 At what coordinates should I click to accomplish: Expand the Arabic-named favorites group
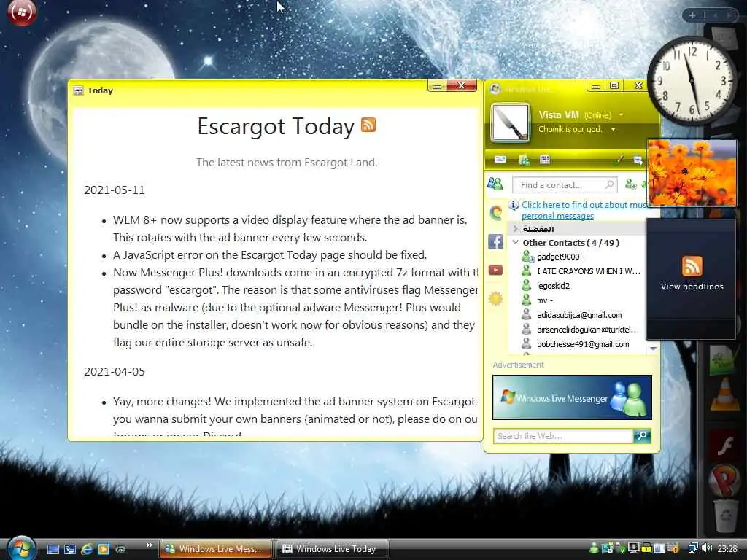[x=516, y=229]
